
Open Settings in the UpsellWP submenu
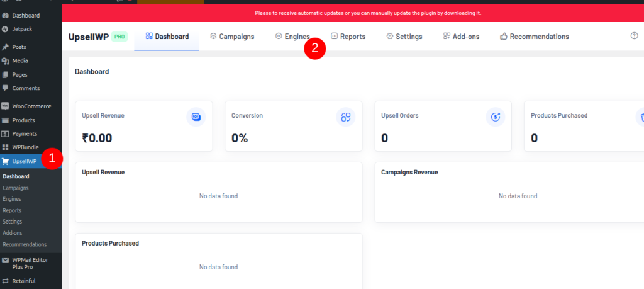[13, 222]
